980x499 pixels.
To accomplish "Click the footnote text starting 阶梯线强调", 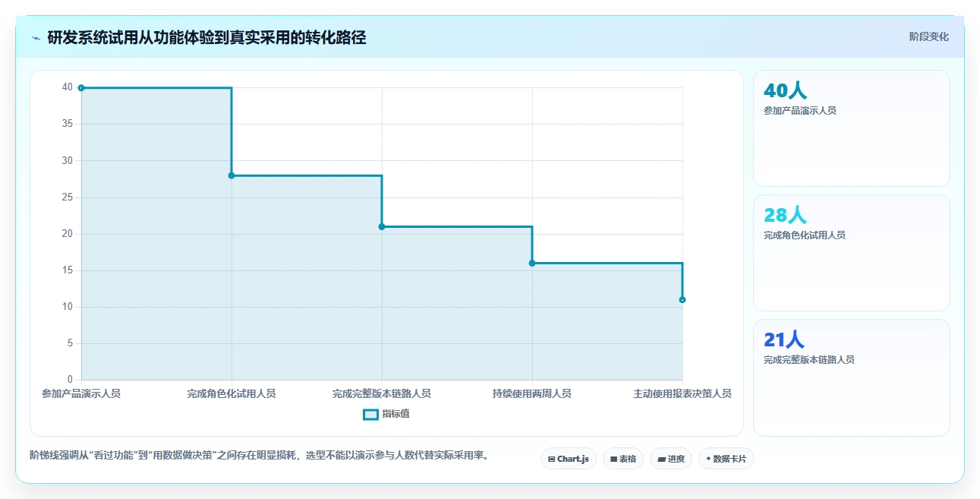I will tap(259, 456).
